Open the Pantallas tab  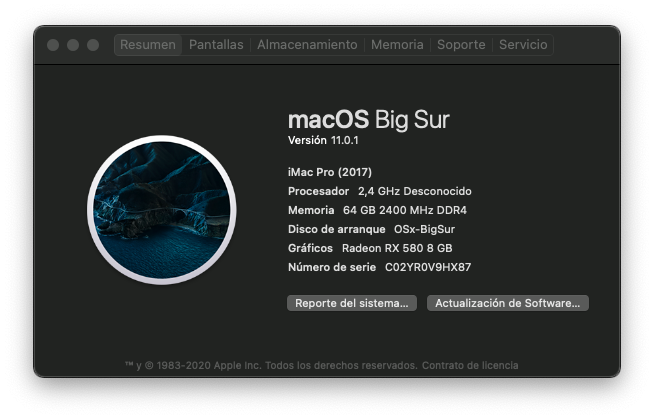coord(216,45)
